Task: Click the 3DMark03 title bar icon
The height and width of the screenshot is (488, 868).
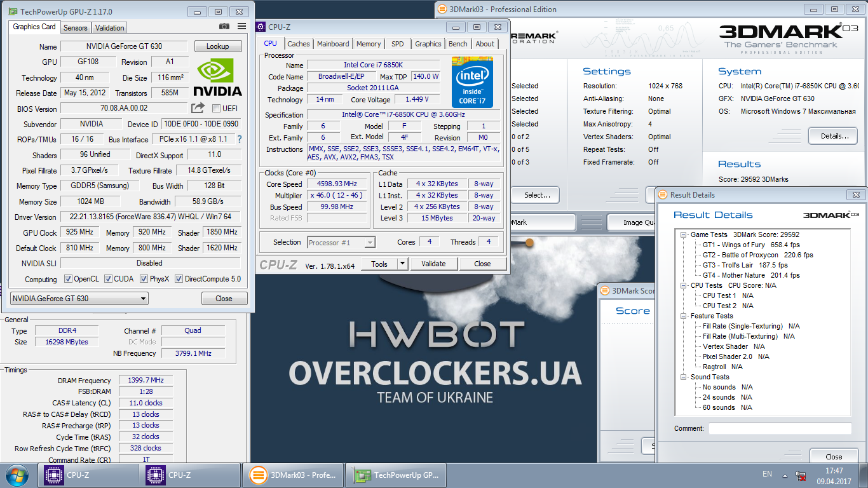Action: click(442, 9)
